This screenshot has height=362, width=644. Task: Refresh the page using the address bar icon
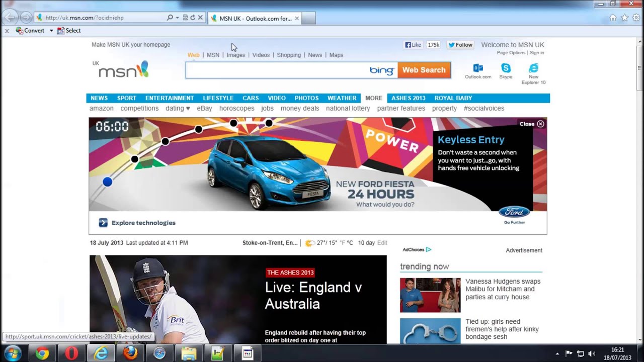(x=193, y=18)
